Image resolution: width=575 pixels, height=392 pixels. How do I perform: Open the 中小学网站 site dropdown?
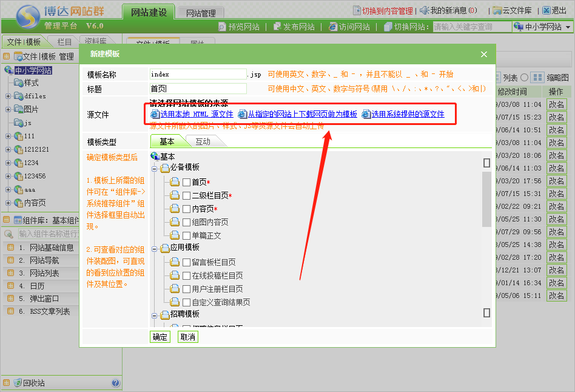pyautogui.click(x=542, y=27)
